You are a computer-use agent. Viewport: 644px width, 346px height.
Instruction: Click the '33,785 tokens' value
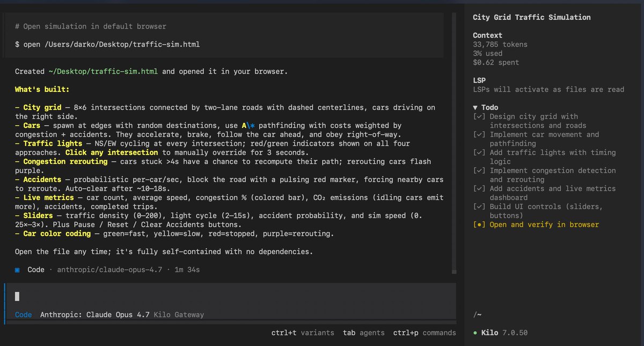tap(500, 45)
